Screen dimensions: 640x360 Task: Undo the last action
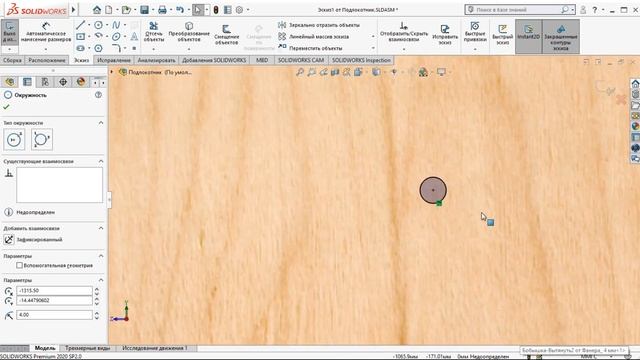point(180,9)
